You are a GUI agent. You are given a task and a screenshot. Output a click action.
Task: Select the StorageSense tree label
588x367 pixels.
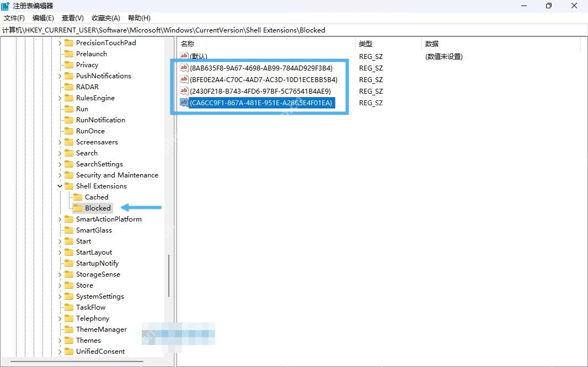98,274
